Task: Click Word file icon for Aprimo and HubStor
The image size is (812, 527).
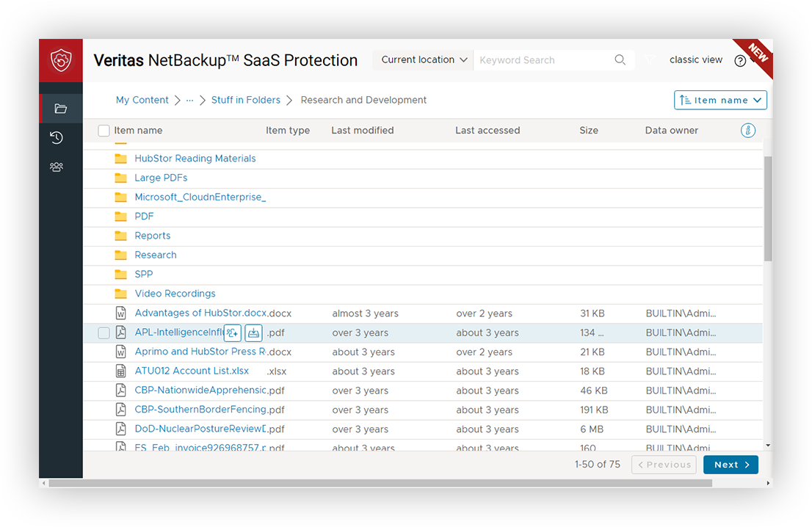Action: click(x=120, y=352)
